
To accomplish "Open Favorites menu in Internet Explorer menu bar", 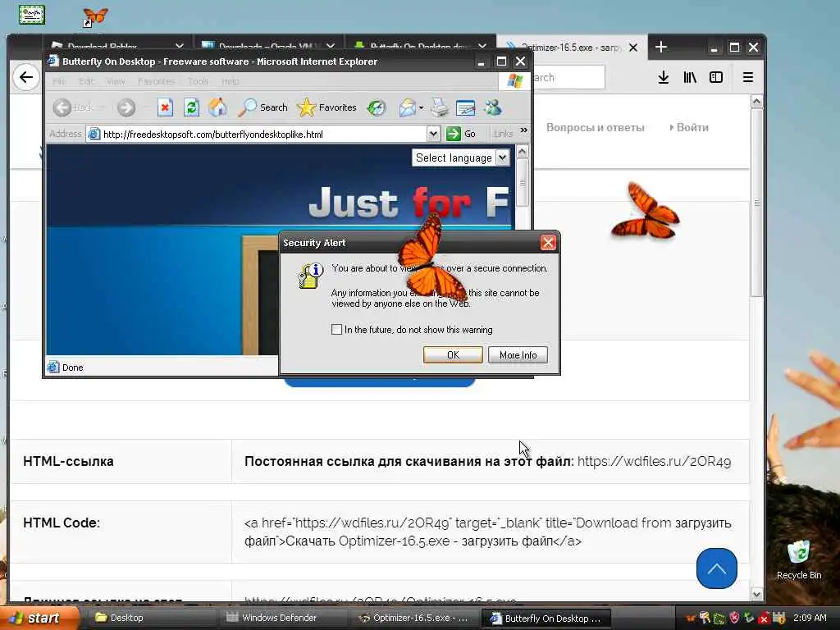I will click(157, 81).
